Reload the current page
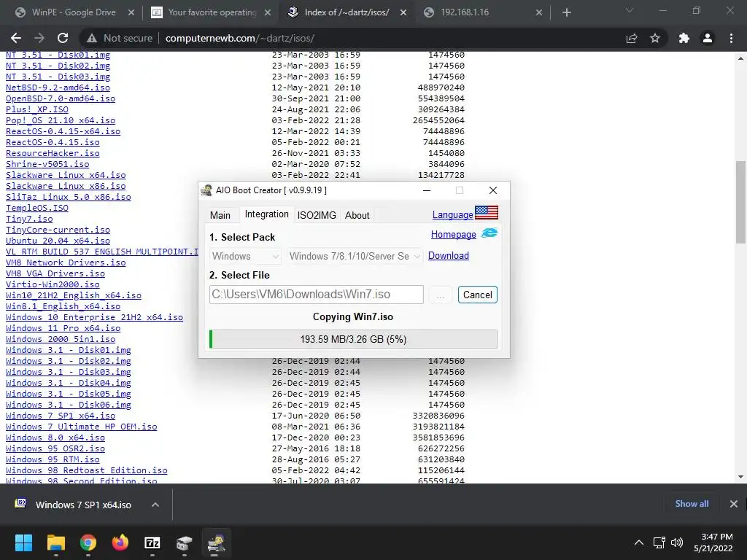Viewport: 747px width, 560px height. pyautogui.click(x=63, y=38)
